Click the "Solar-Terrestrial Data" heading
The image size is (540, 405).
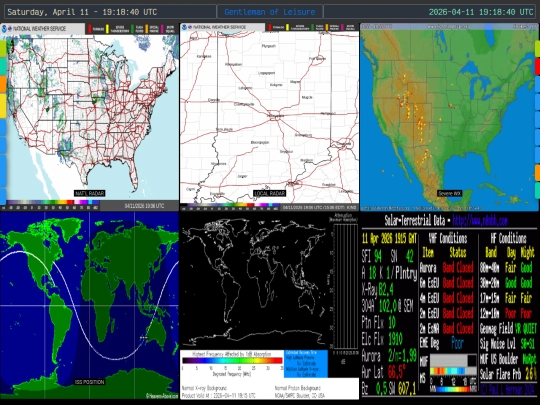coord(414,220)
